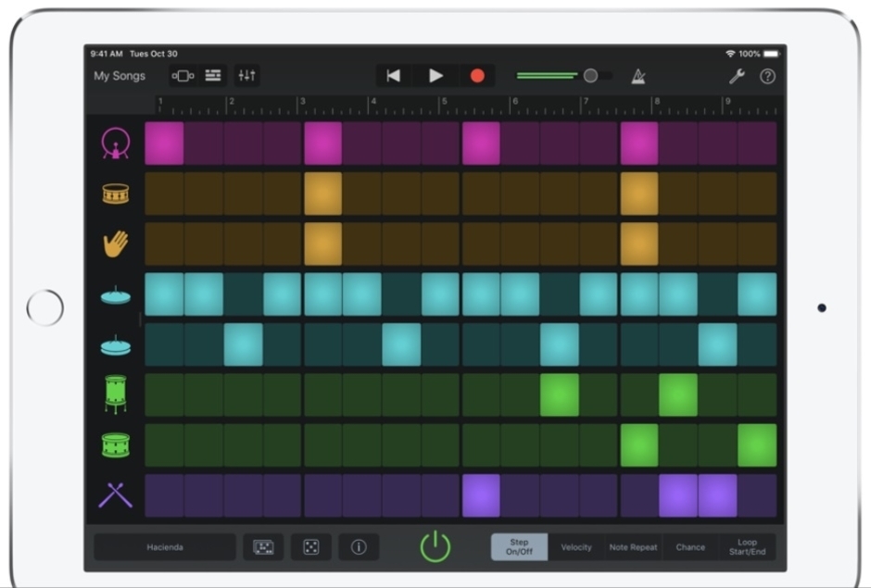871x588 pixels.
Task: Tap the Wi-Fi status icon
Action: 730,54
